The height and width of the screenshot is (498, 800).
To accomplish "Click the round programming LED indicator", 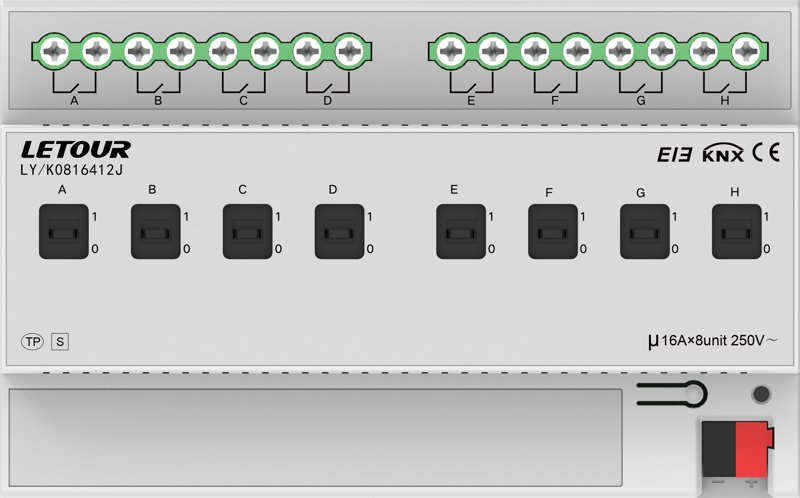I will (x=761, y=394).
